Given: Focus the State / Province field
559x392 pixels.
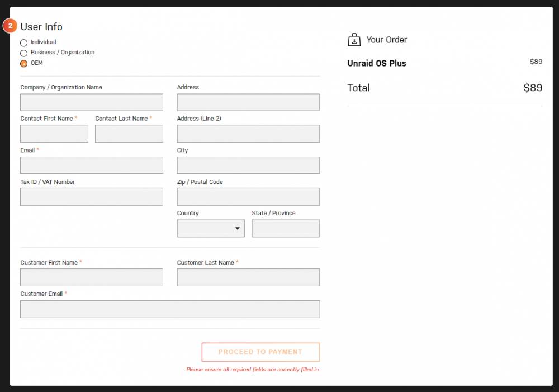Looking at the screenshot, I should coord(286,228).
